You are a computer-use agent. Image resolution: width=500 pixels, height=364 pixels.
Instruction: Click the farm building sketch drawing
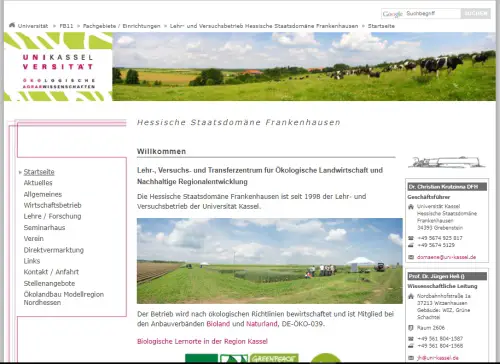[x=447, y=162]
